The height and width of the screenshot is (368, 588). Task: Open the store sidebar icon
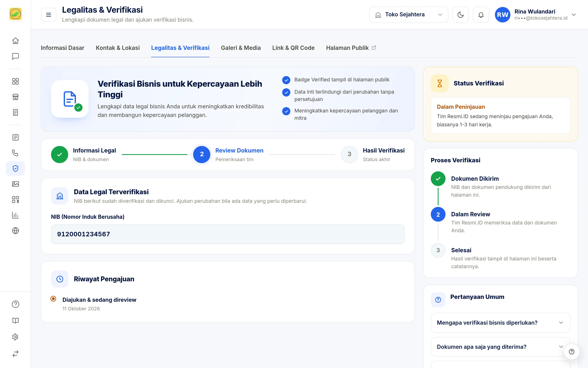pos(15,97)
